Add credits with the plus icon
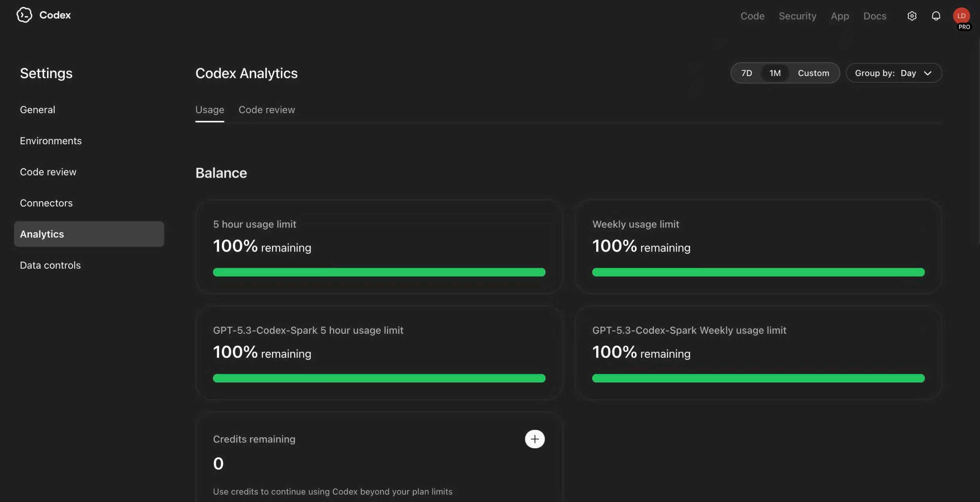The height and width of the screenshot is (502, 980). pyautogui.click(x=535, y=439)
